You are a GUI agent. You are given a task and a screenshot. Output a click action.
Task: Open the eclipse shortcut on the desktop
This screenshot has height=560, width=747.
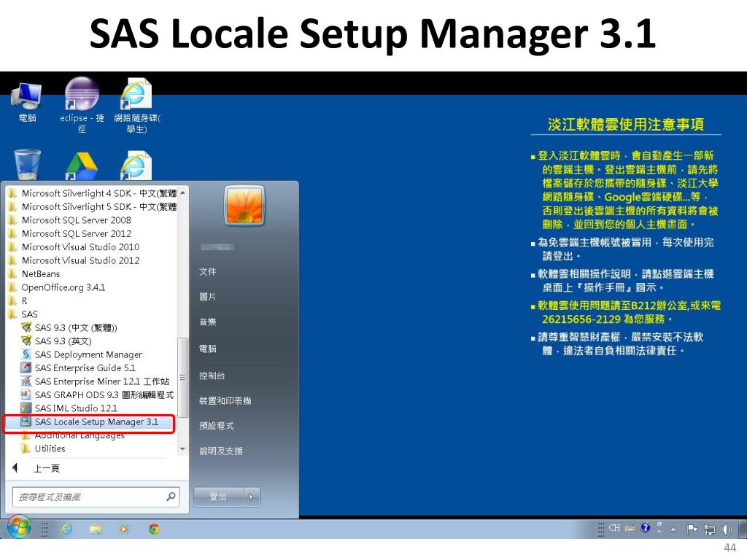(x=82, y=104)
